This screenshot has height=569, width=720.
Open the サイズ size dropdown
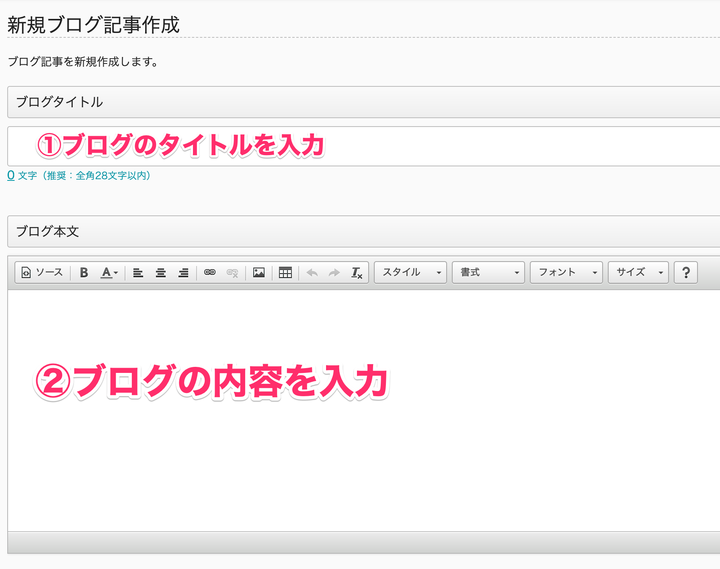point(638,272)
